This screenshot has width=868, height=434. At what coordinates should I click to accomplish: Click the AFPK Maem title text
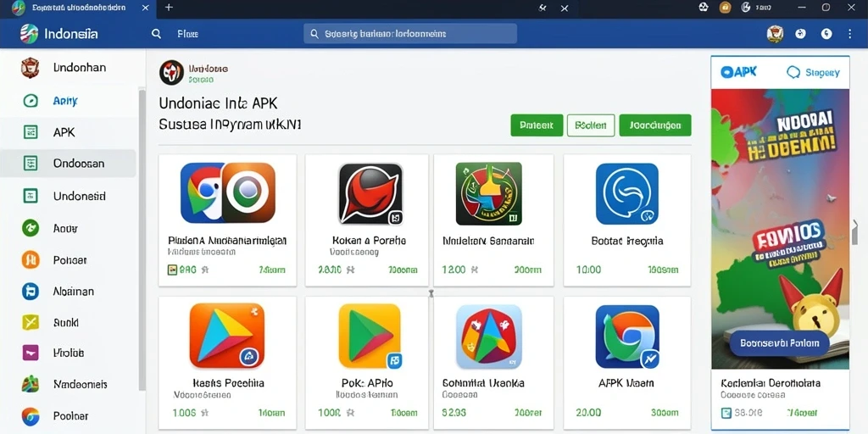tap(626, 383)
